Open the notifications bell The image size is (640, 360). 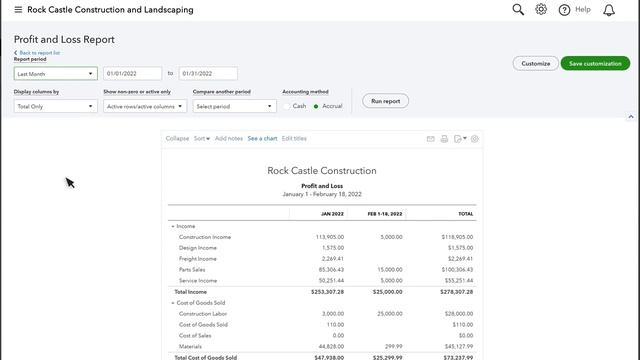click(609, 10)
